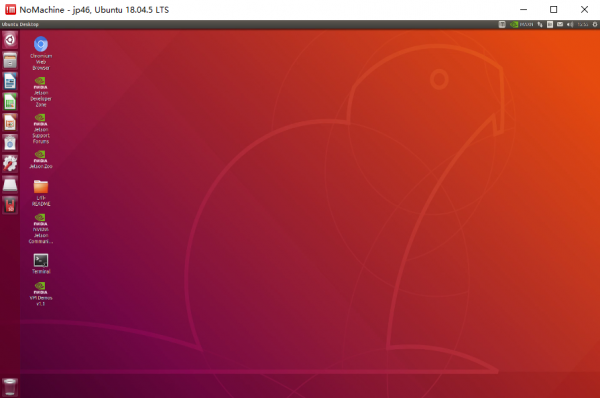Open the Files manager in the launcher

click(x=10, y=60)
